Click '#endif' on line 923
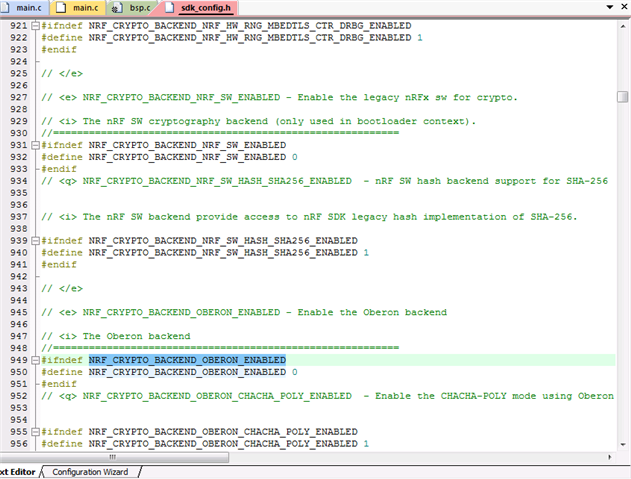The image size is (631, 480). click(x=59, y=50)
